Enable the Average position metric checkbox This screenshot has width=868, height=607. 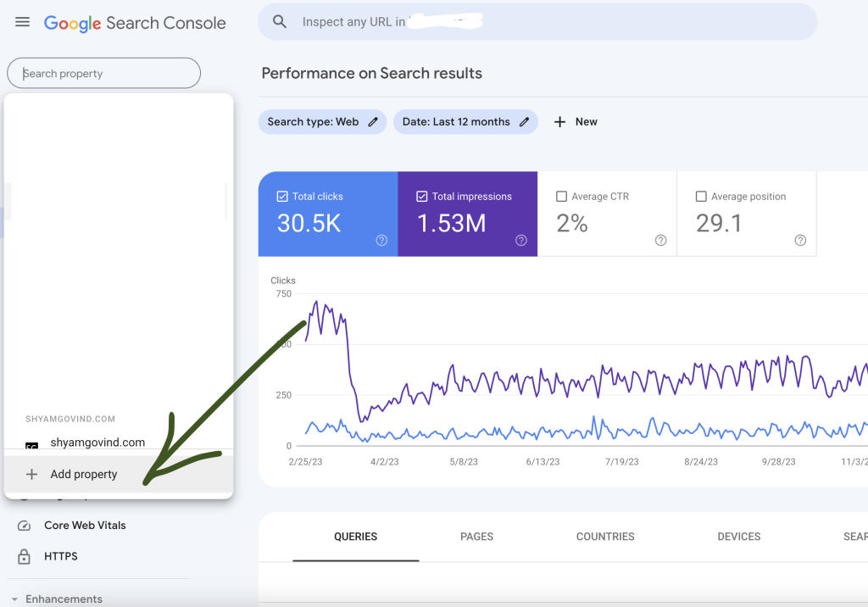point(699,196)
